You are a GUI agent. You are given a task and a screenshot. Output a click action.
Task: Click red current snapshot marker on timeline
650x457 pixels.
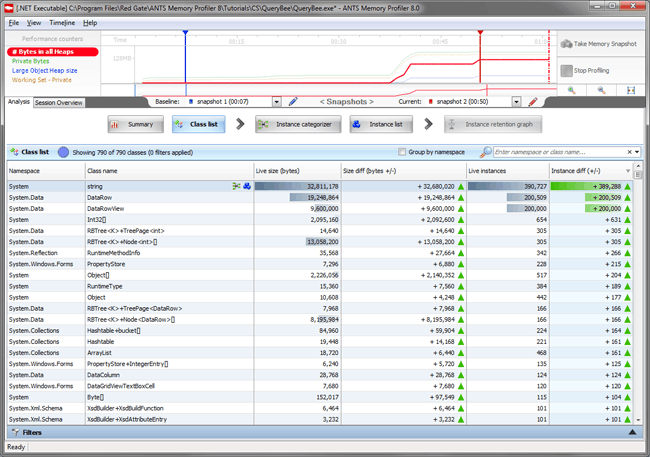(481, 34)
